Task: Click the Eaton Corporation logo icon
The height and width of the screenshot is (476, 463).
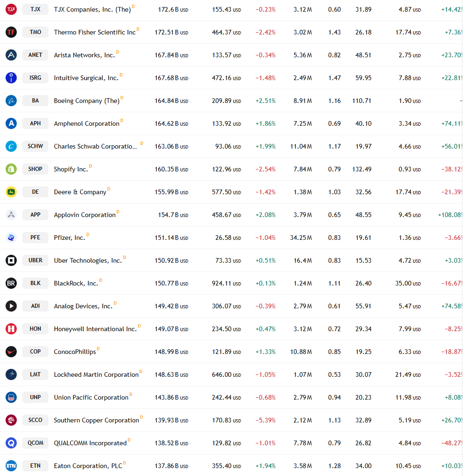Action: coord(11,466)
